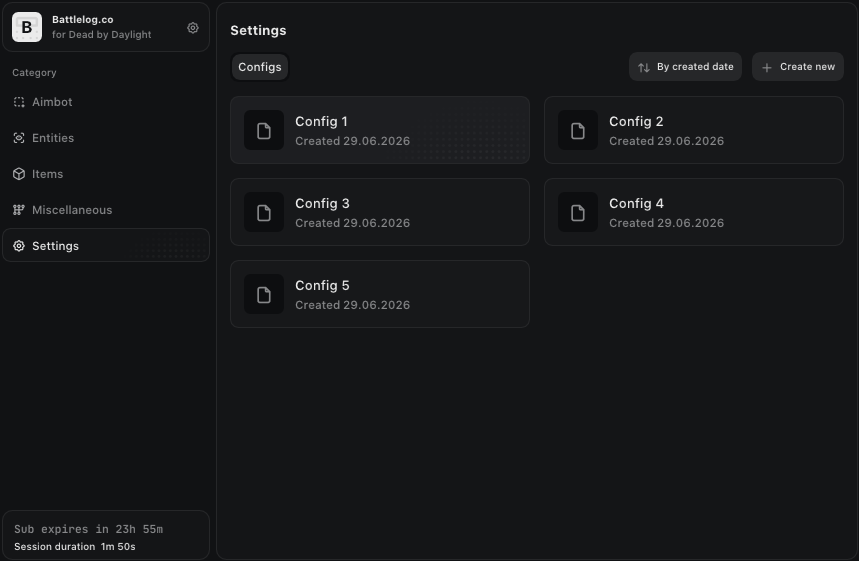This screenshot has width=859, height=561.
Task: Click the Entities scan icon
Action: [19, 138]
